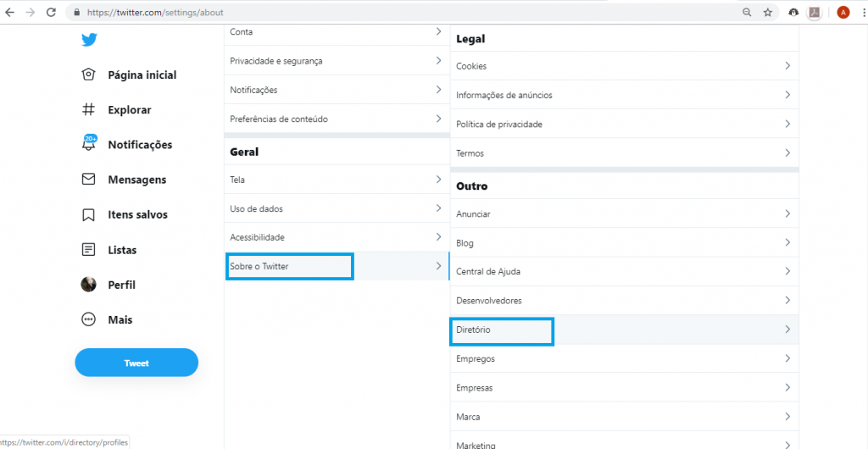The height and width of the screenshot is (449, 868).
Task: Open the Termos link
Action: 625,152
